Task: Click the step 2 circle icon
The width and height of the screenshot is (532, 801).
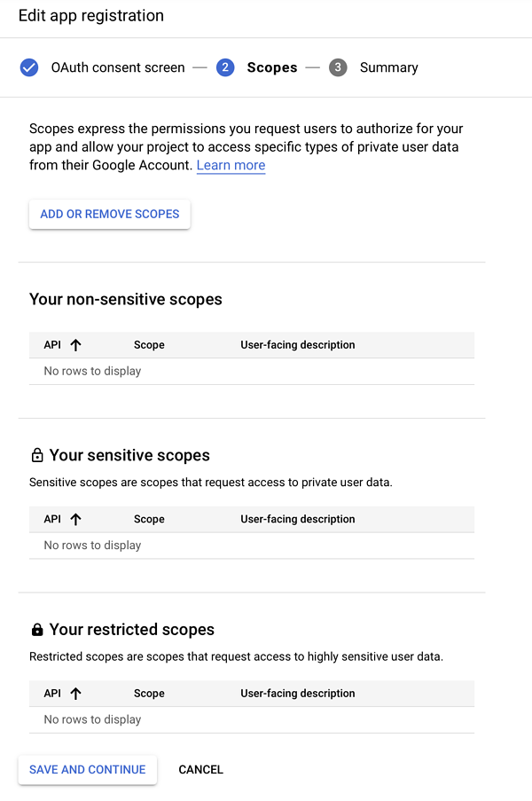Action: (225, 67)
